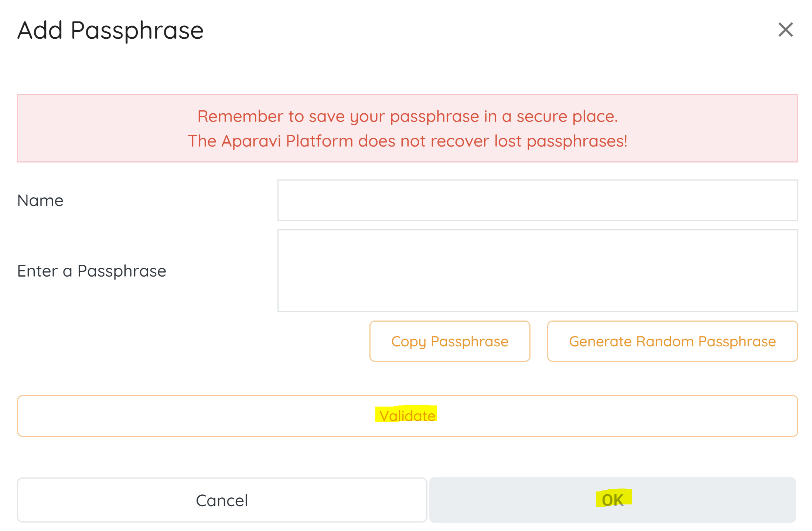Place the cursor in the passphrase name box

click(537, 200)
